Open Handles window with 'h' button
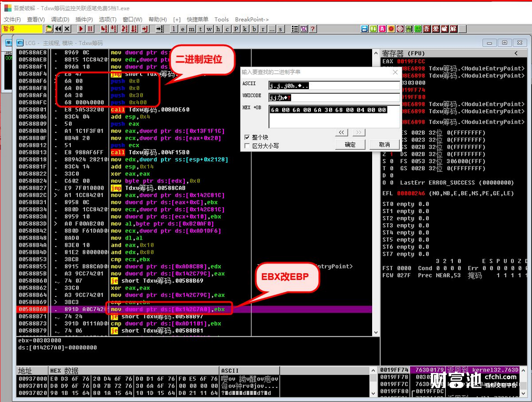532x402 pixels. point(218,29)
